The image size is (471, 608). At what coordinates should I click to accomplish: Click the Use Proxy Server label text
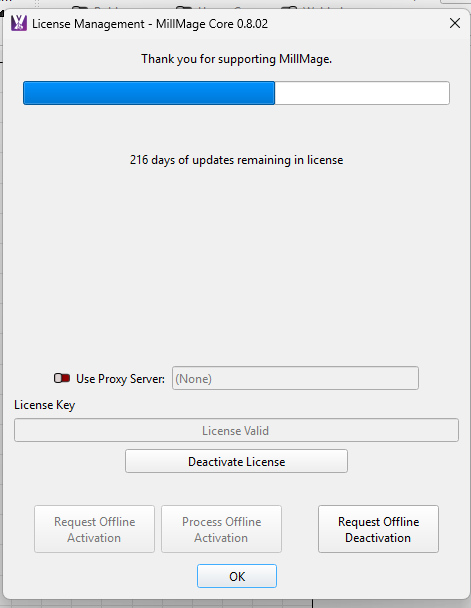point(120,379)
